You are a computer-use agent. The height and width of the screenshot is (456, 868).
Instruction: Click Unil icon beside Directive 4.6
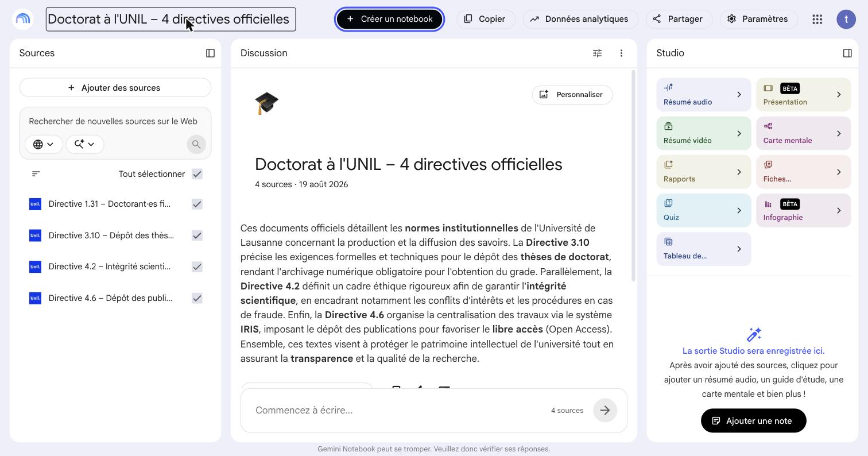[x=35, y=298]
